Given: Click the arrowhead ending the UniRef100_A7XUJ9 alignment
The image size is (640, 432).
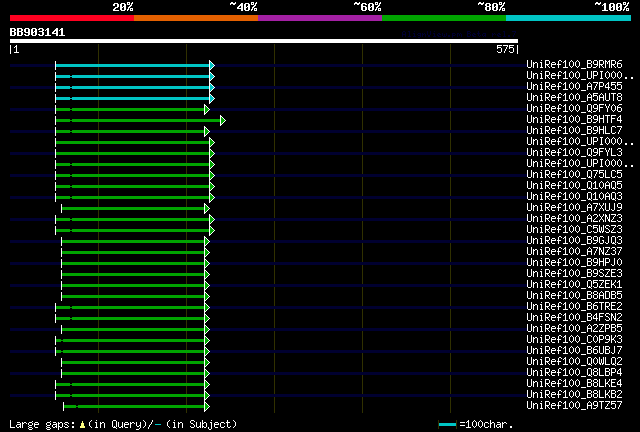Looking at the screenshot, I should click(x=207, y=209).
